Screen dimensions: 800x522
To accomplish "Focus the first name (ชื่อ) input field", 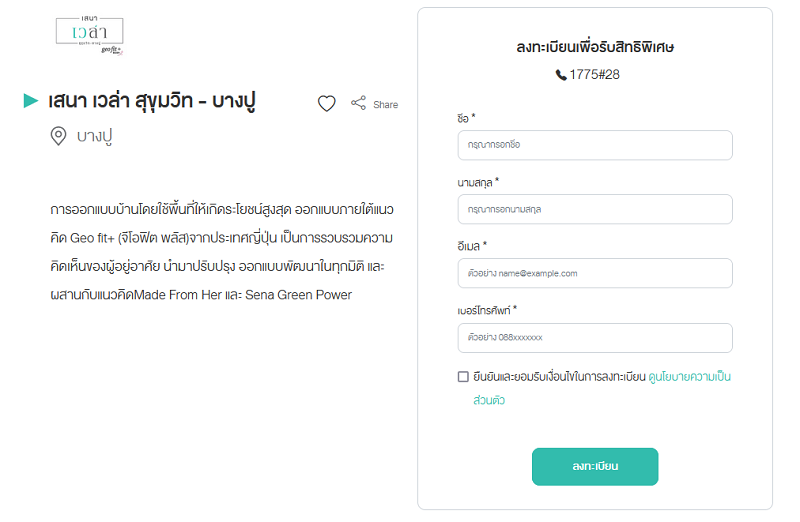I will 595,145.
